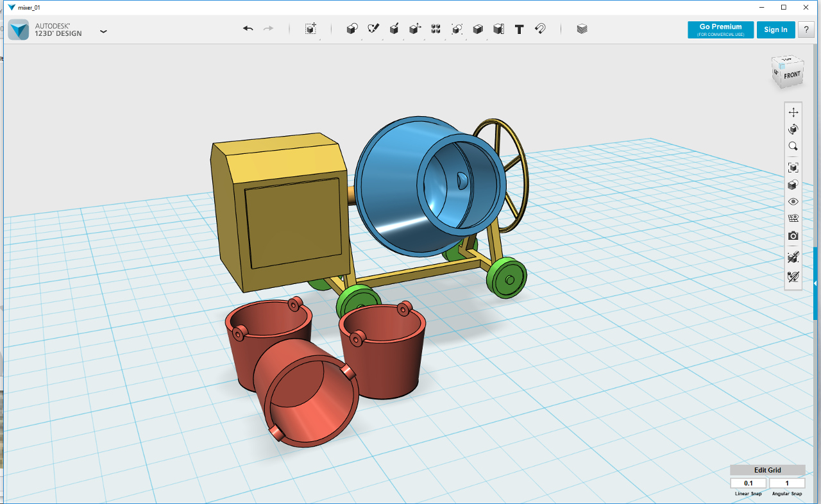Open the Combine tool
The height and width of the screenshot is (504, 821).
point(478,29)
